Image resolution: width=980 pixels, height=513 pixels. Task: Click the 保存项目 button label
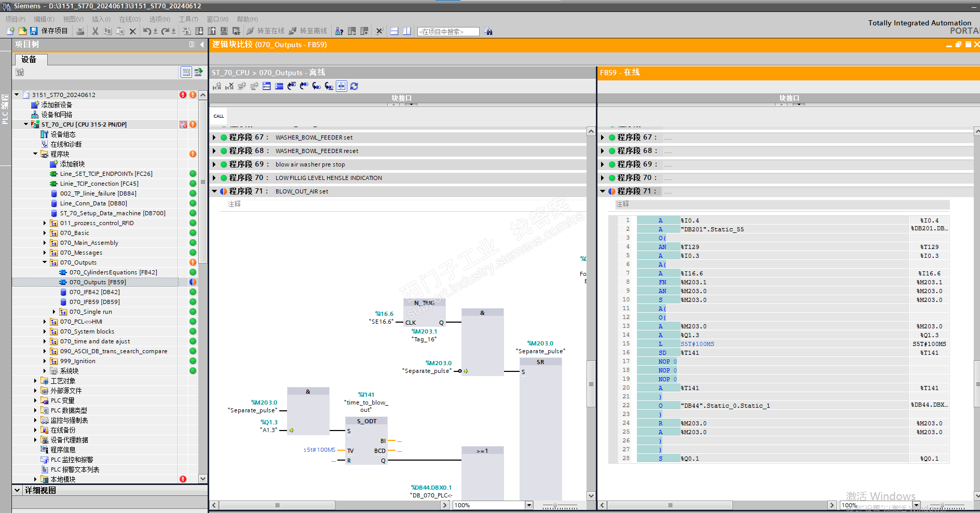[55, 31]
